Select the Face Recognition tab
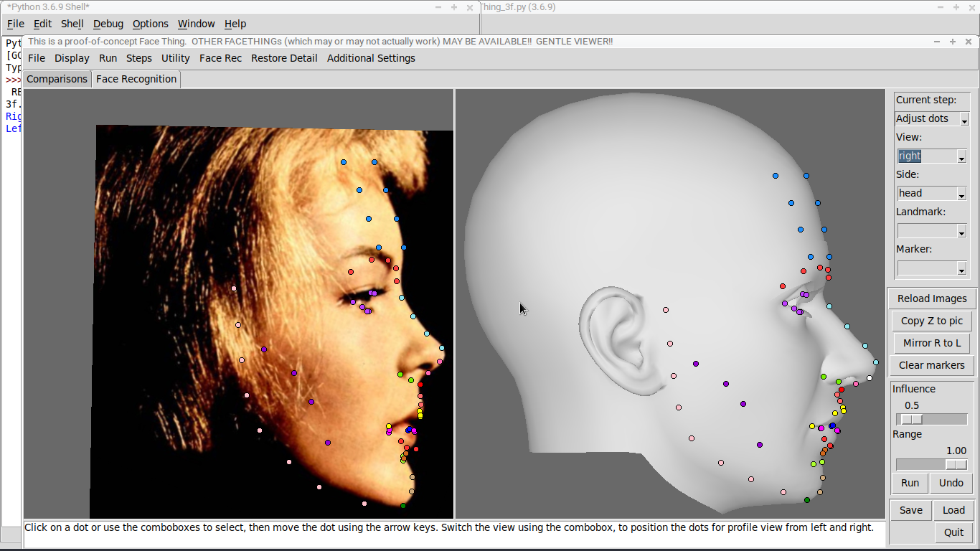The image size is (980, 551). coord(136,79)
